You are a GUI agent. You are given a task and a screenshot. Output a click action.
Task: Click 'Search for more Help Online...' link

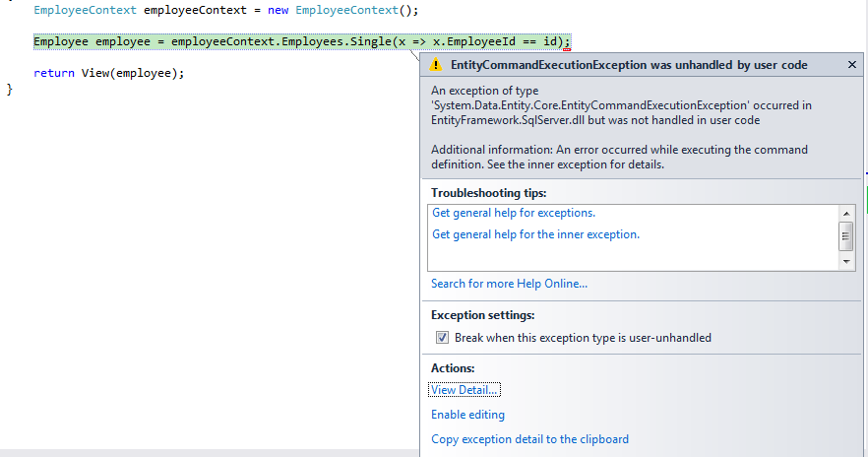click(509, 284)
